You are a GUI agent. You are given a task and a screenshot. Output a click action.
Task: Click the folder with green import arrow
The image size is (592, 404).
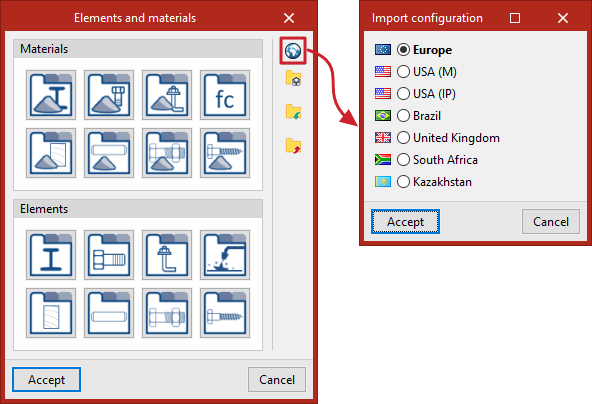tap(293, 112)
